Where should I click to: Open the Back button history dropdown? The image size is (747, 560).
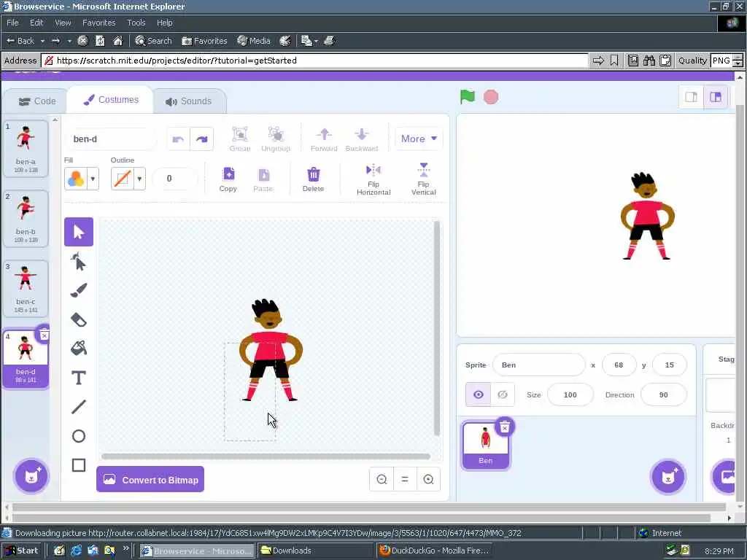click(42, 41)
